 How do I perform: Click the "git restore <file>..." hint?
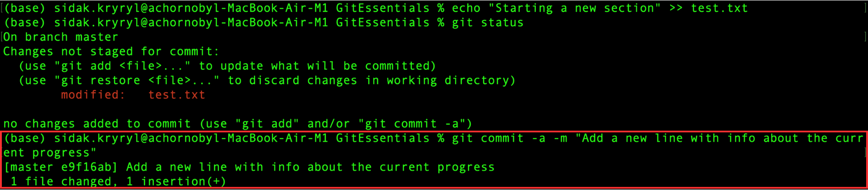click(x=137, y=80)
